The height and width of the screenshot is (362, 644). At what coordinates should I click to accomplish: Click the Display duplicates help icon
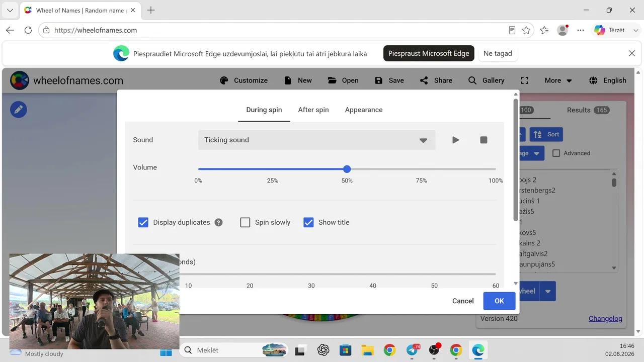coord(218,222)
